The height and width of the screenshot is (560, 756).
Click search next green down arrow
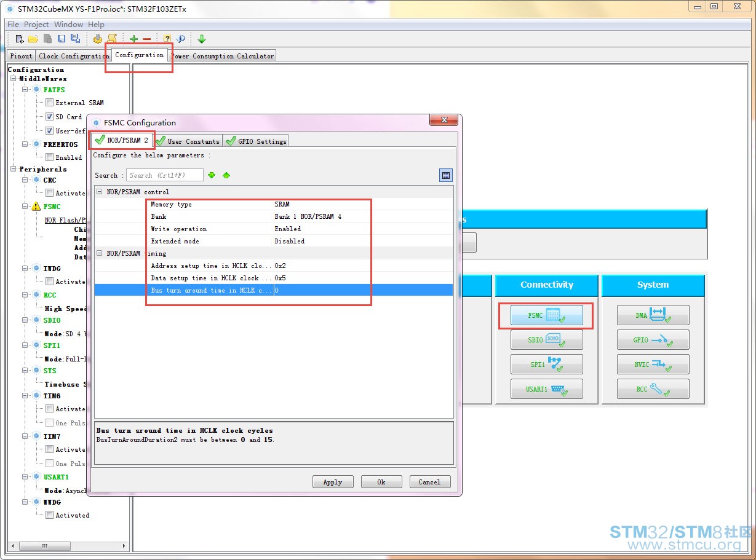pos(212,175)
